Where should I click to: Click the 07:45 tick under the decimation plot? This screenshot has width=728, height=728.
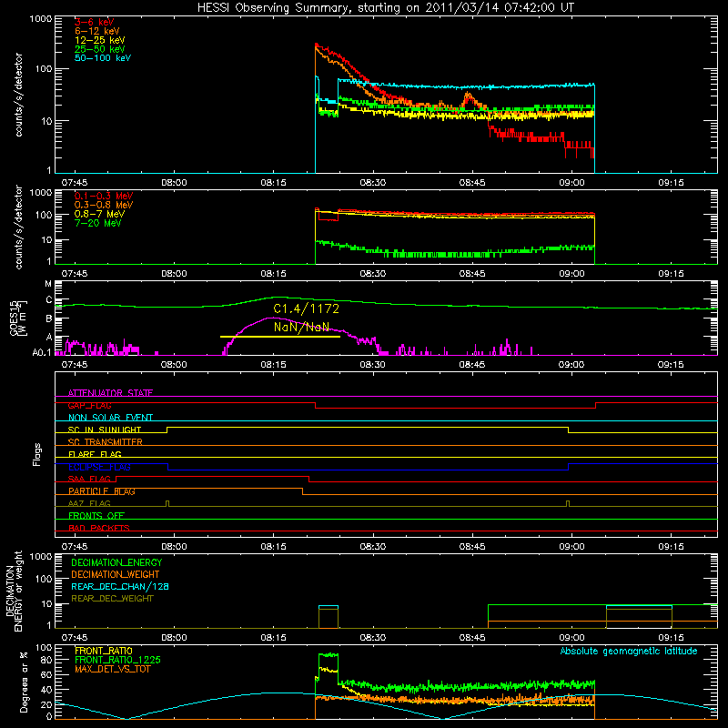click(75, 638)
